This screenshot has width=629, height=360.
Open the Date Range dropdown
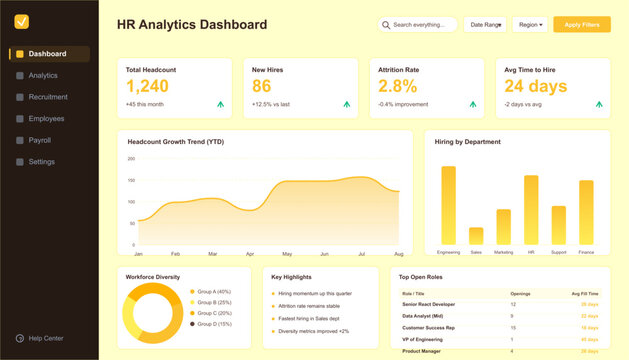coord(485,25)
